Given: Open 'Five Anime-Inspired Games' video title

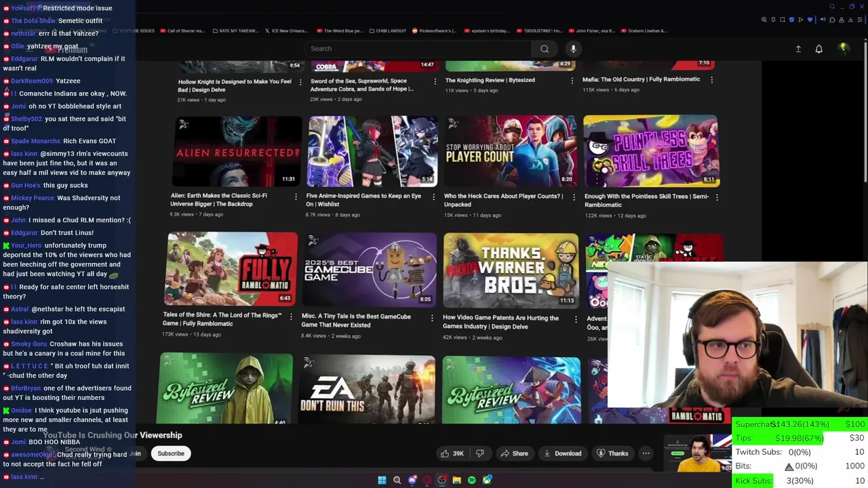Looking at the screenshot, I should click(x=363, y=200).
